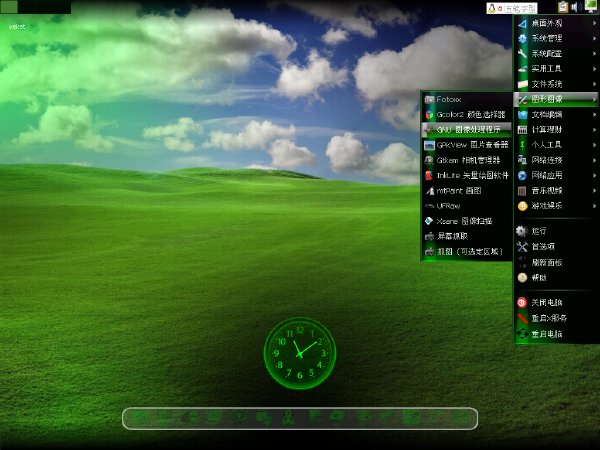Click the 网络连接 network icon
This screenshot has width=600, height=450.
[x=522, y=160]
